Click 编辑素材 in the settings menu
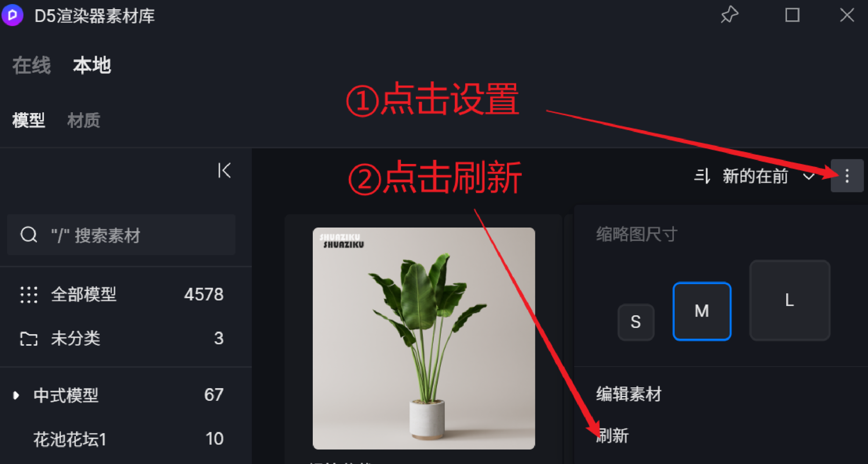868x464 pixels. pyautogui.click(x=629, y=394)
